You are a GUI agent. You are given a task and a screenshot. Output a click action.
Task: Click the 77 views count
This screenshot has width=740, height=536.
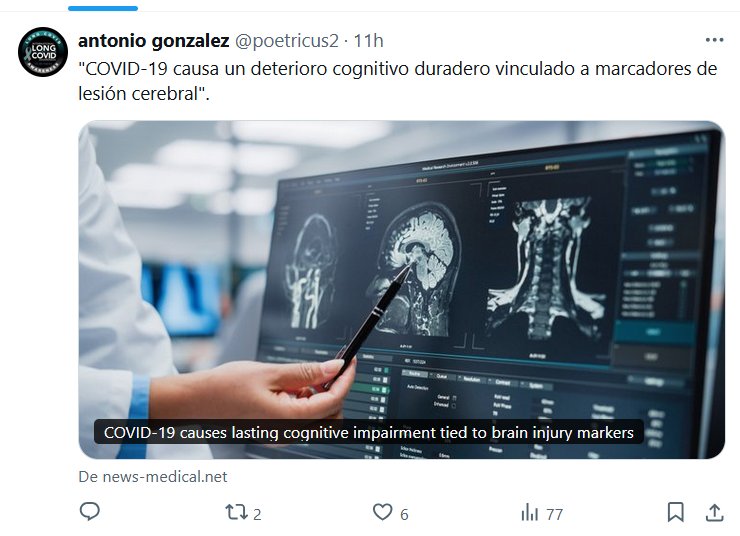(555, 514)
